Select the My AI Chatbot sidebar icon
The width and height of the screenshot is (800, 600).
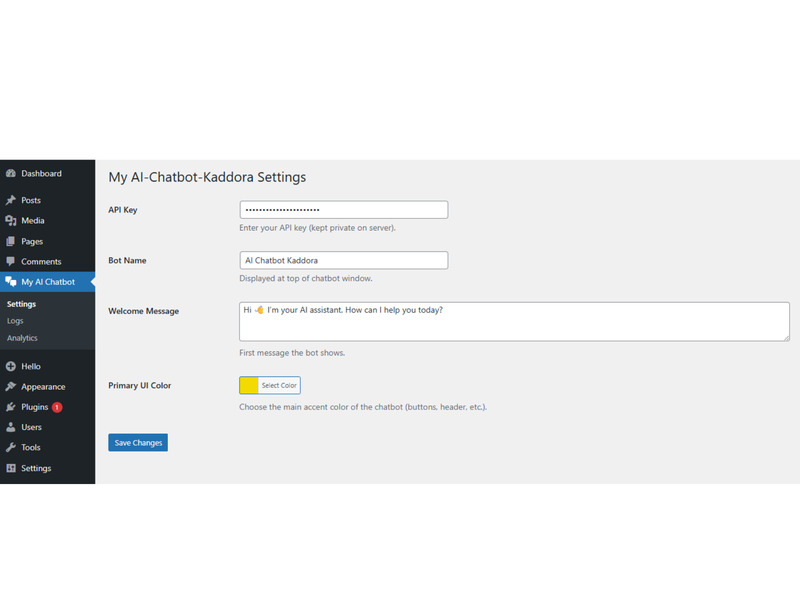[10, 281]
